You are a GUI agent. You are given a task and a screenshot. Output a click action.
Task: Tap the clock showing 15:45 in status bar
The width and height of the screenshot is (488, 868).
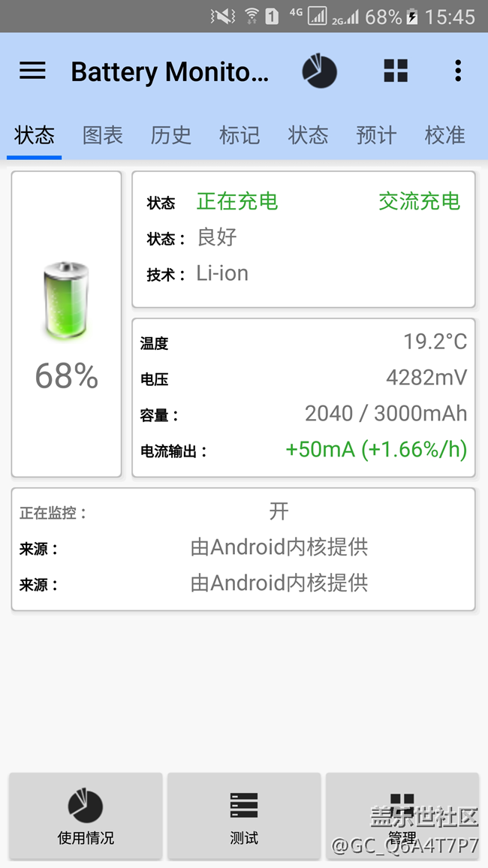(x=451, y=16)
